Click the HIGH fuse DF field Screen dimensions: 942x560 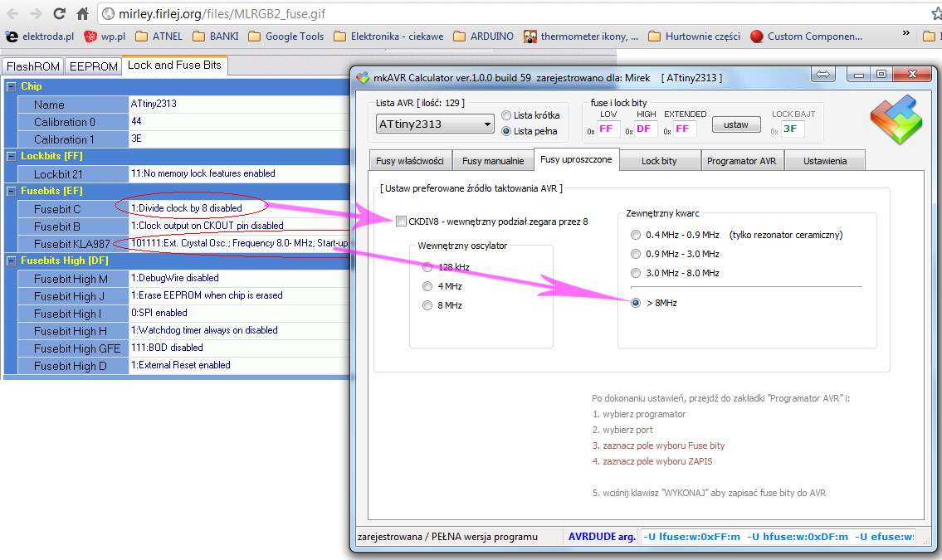645,129
